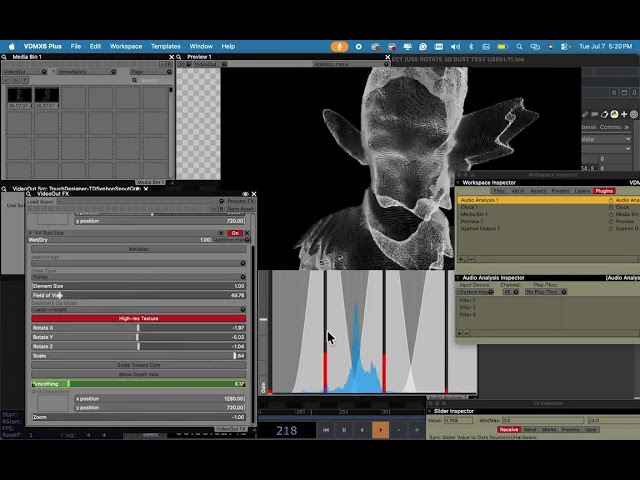Click the pencil icon in TouchDesigner toolbar
Image resolution: width=640 pixels, height=480 pixels.
pos(585,115)
